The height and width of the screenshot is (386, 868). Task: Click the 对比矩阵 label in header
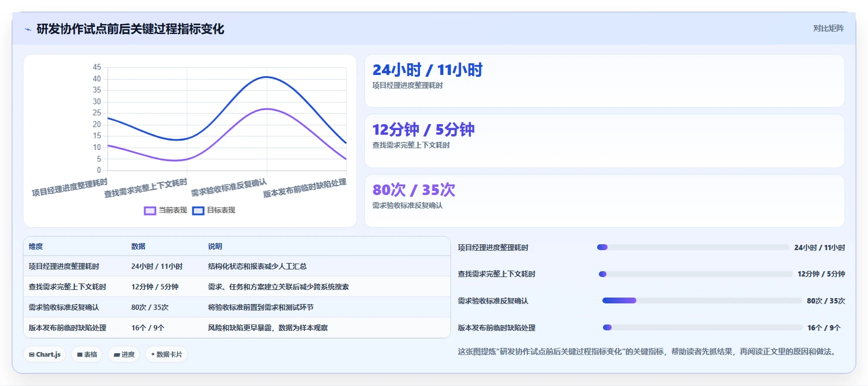pyautogui.click(x=828, y=28)
